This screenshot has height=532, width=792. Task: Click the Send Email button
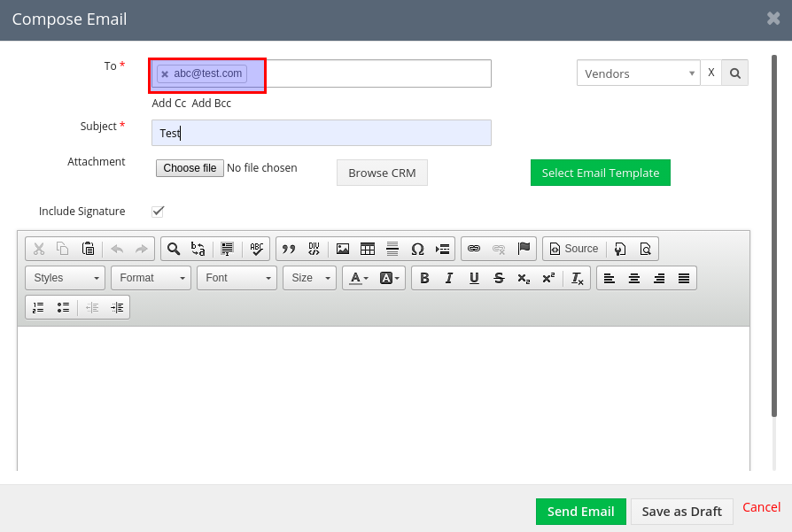coord(580,511)
